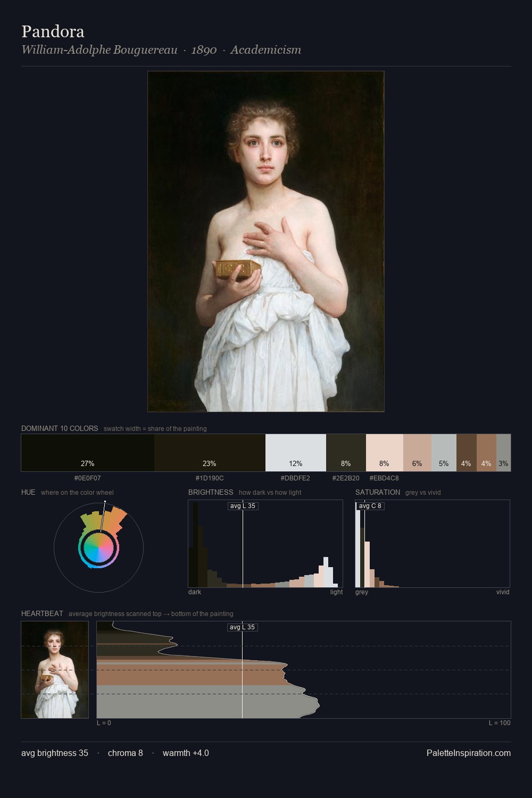Image resolution: width=532 pixels, height=798 pixels.
Task: Click the HUE section heading
Action: (x=28, y=492)
